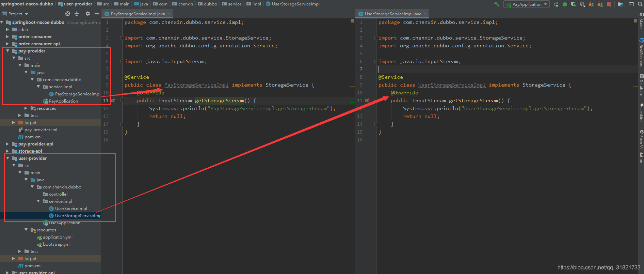Click the Collapse All icon in Project panel
This screenshot has height=274, width=644.
click(77, 14)
